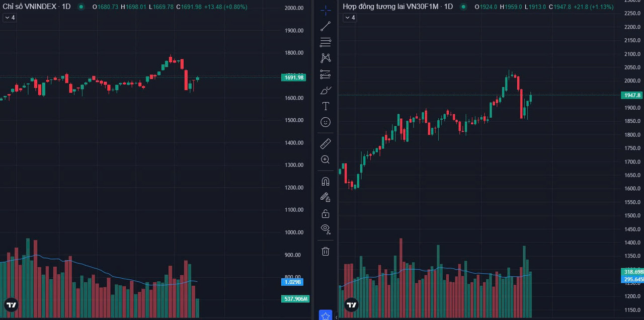
Task: Click the VNINDEX change +13.48 (+0.80%)
Action: pyautogui.click(x=225, y=7)
